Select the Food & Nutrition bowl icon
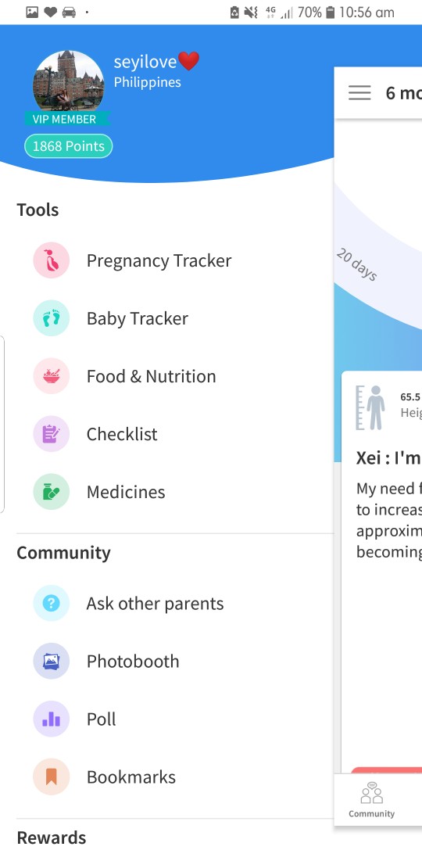Viewport: 422px width, 868px height. click(52, 376)
